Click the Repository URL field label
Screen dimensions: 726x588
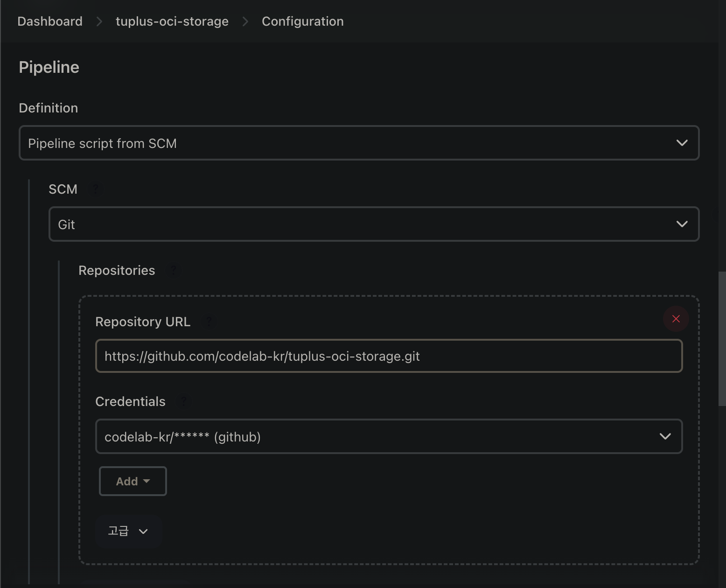click(143, 322)
